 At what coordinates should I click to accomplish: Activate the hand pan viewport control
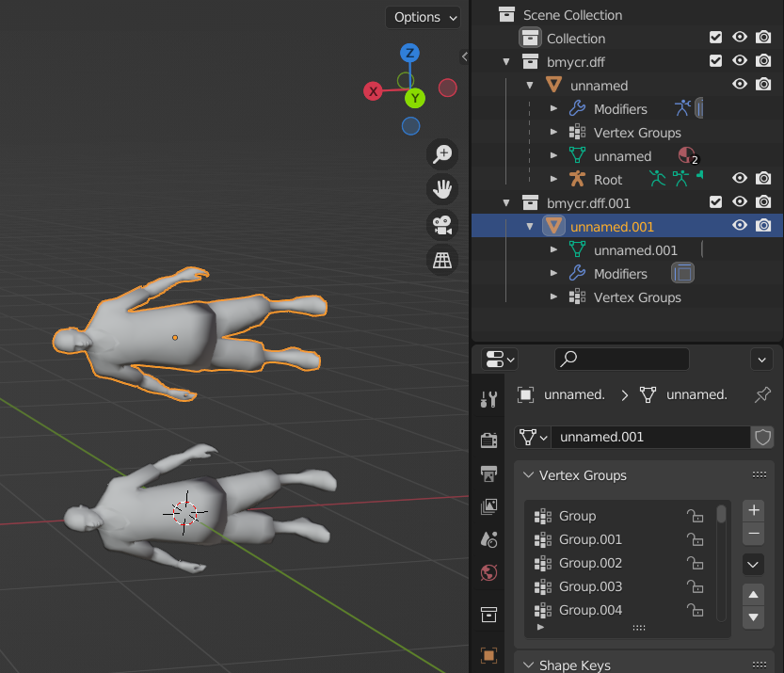click(442, 189)
